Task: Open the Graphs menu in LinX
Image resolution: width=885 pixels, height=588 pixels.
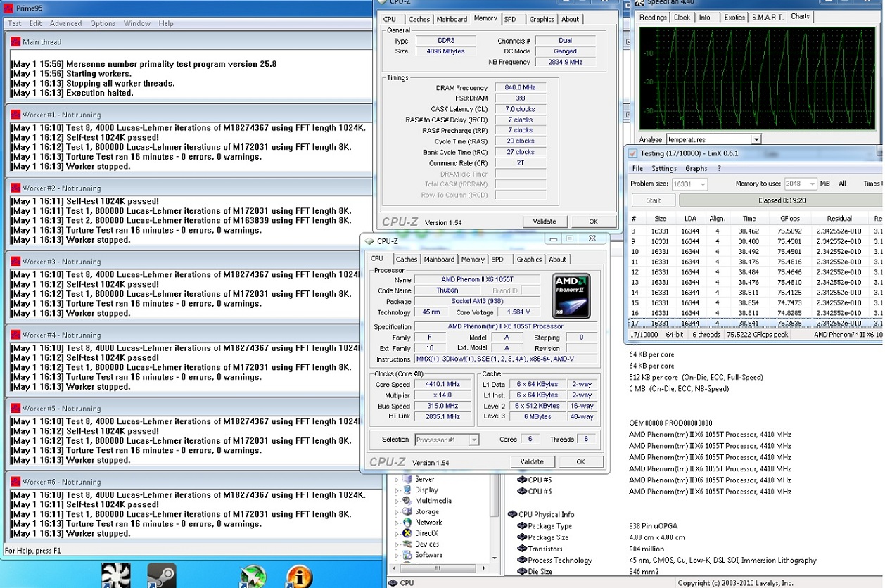Action: pos(696,169)
